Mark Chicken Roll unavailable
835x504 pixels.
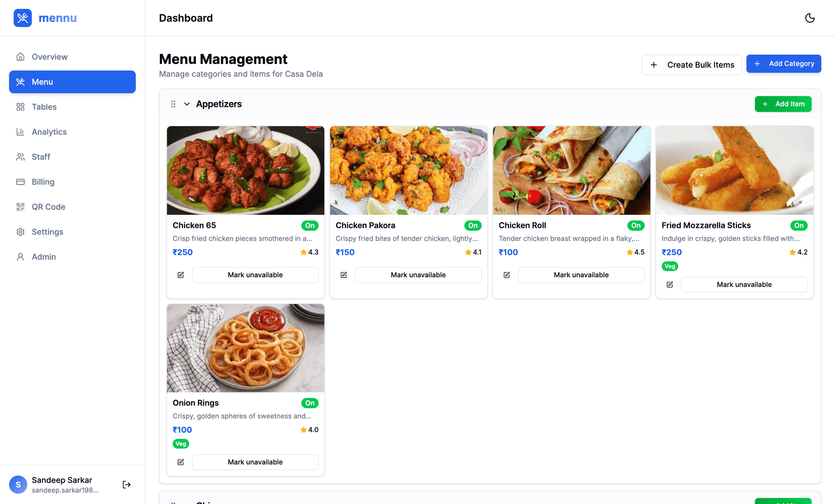coord(581,275)
